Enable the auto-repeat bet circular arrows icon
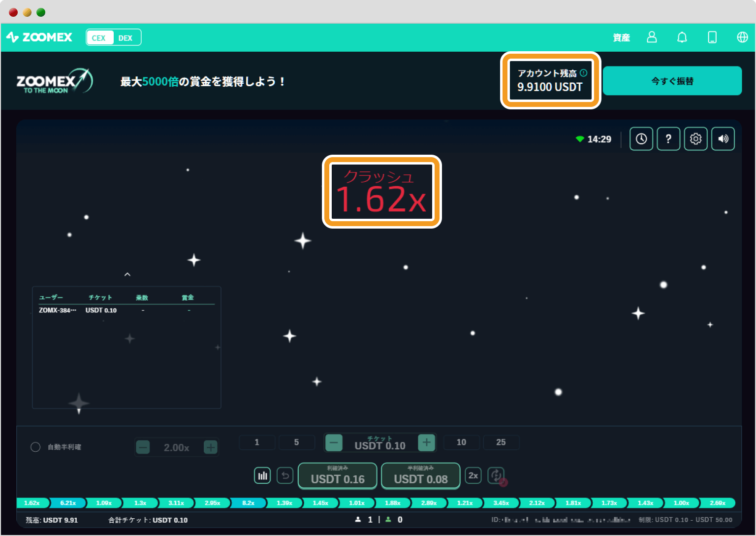756x536 pixels. tap(496, 475)
